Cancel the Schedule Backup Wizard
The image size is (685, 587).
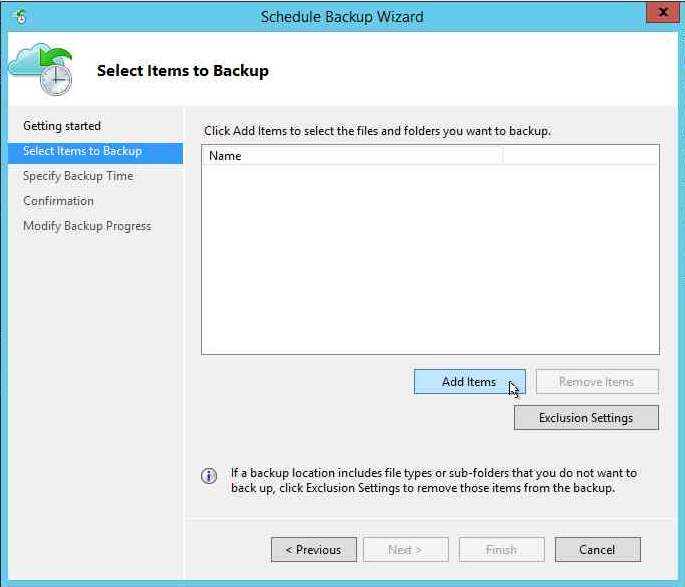598,549
